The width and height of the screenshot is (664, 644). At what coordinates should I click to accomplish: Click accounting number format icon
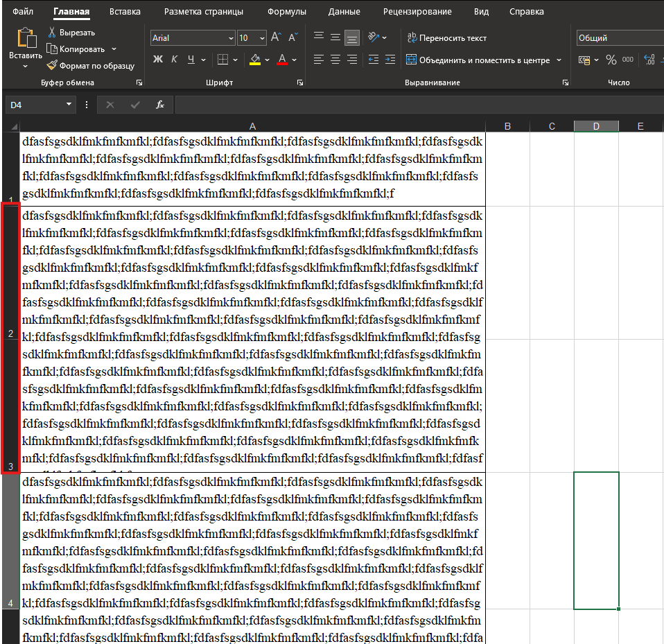coord(584,60)
